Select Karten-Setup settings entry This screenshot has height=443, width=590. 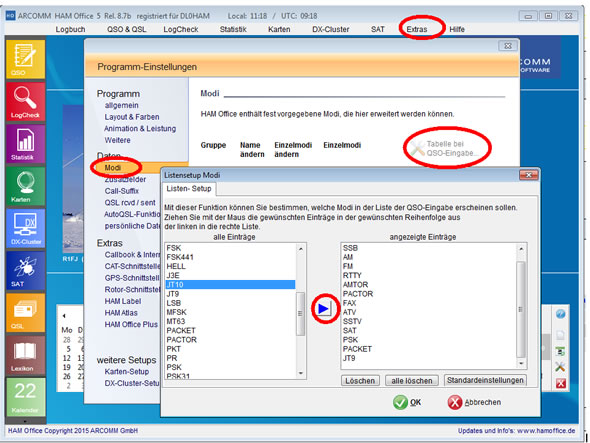pos(126,372)
